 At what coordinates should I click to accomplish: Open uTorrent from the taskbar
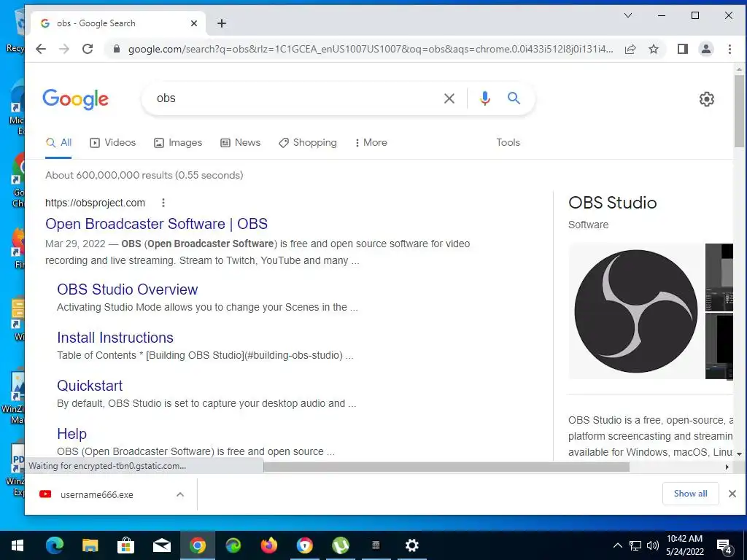click(340, 545)
